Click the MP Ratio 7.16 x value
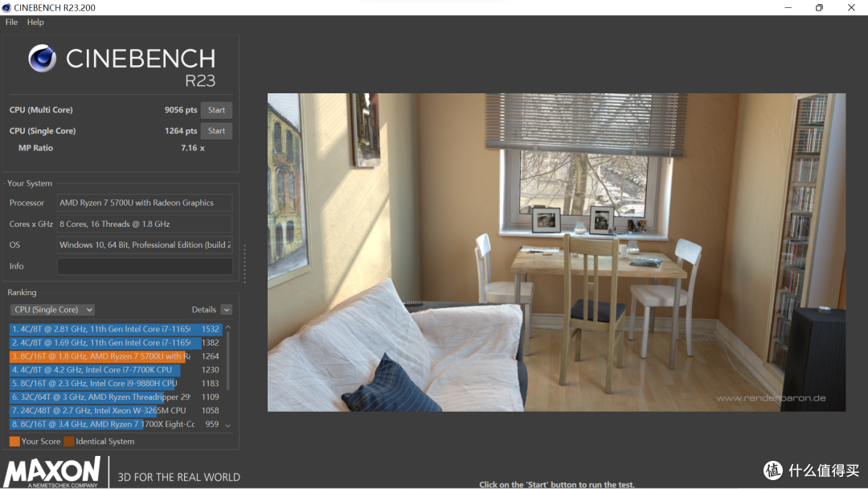 pyautogui.click(x=193, y=148)
